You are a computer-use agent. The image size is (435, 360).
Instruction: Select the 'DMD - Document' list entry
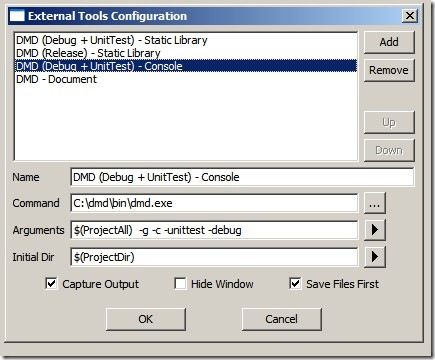(x=186, y=79)
